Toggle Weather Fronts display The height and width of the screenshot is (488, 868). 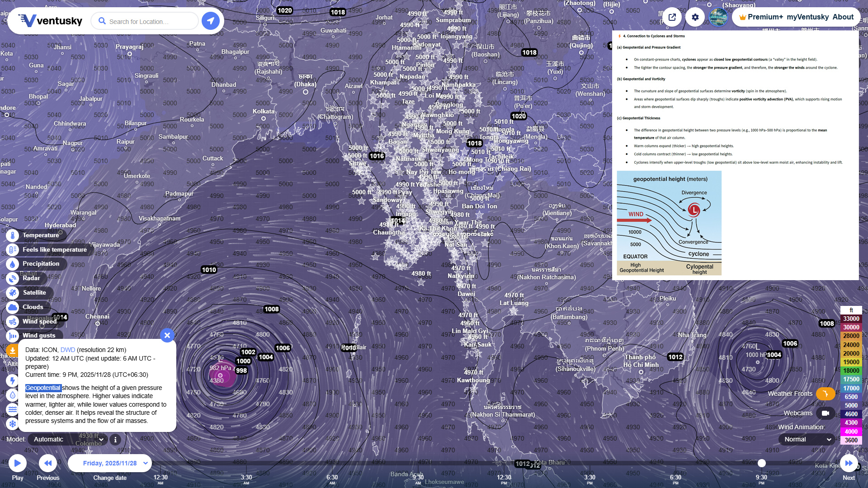click(825, 394)
